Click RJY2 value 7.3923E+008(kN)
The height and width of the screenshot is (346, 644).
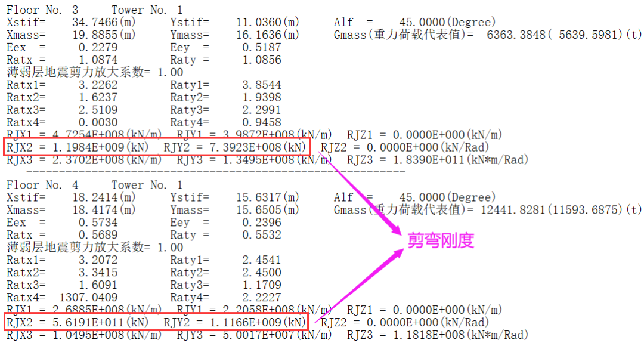[258, 147]
